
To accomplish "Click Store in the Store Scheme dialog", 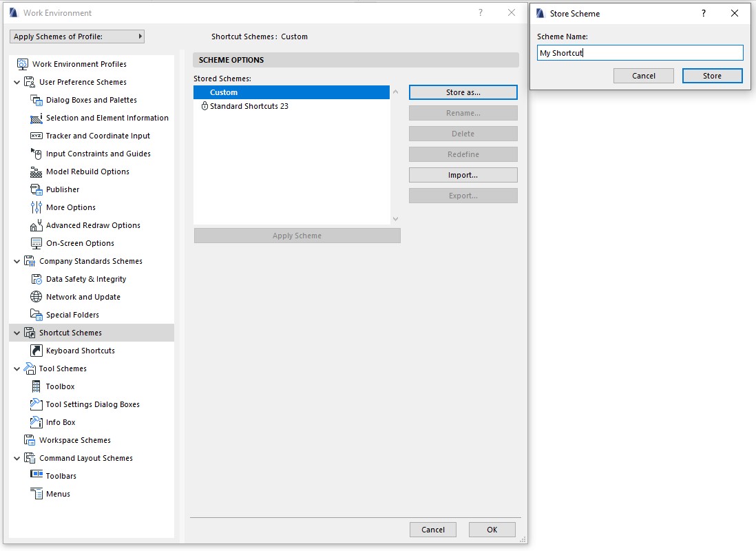I will [x=712, y=76].
